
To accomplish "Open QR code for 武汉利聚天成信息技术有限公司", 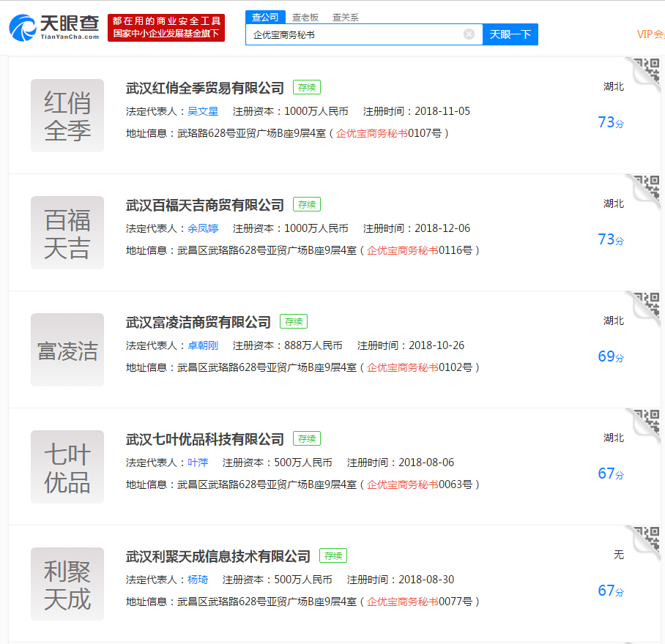I will point(648,543).
